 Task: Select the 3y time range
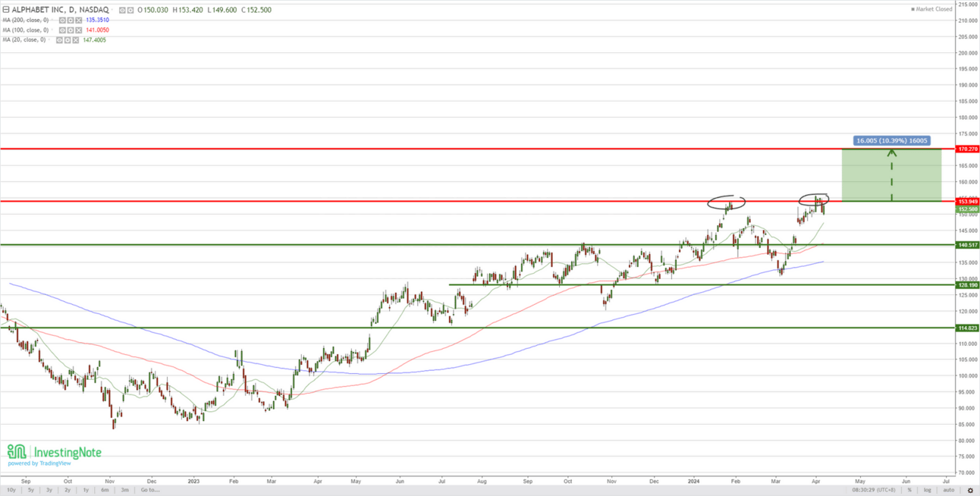49,490
